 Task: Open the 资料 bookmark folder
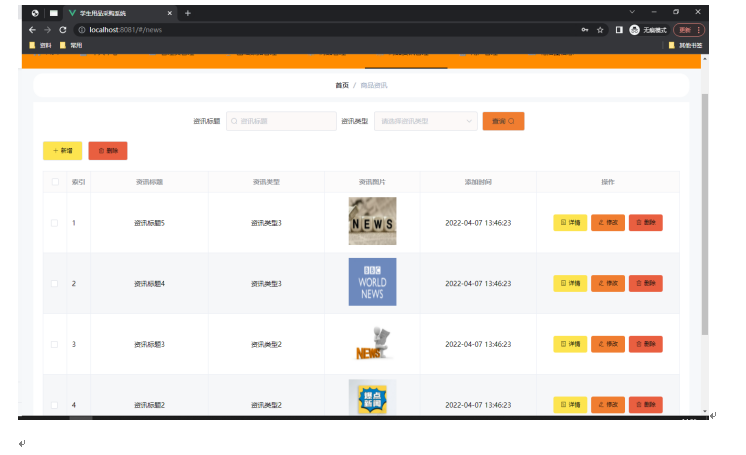[40, 45]
